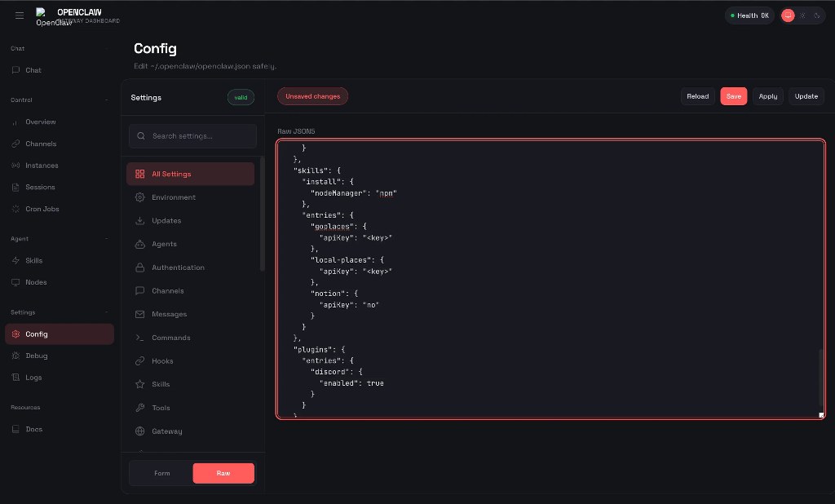
Task: Click the "local-places": { line
Action: pyautogui.click(x=347, y=260)
